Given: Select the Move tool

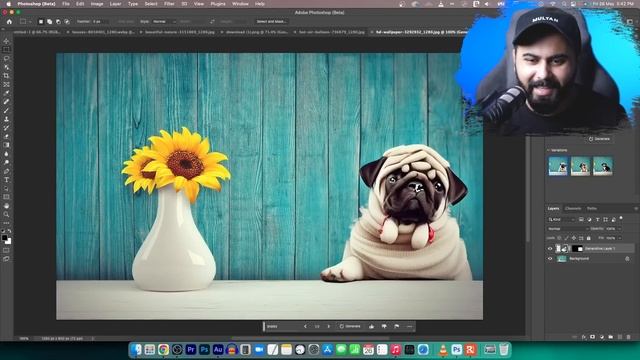Looking at the screenshot, I should click(6, 41).
